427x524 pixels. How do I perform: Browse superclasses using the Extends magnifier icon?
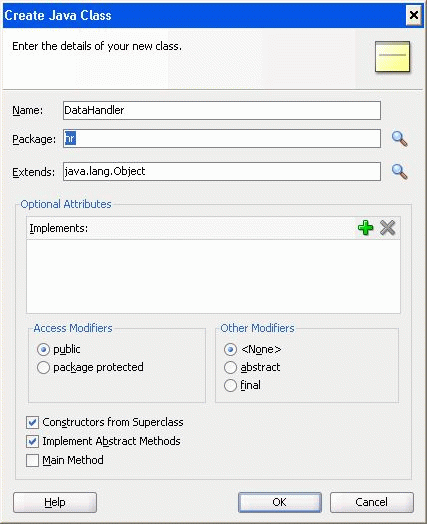(x=399, y=172)
